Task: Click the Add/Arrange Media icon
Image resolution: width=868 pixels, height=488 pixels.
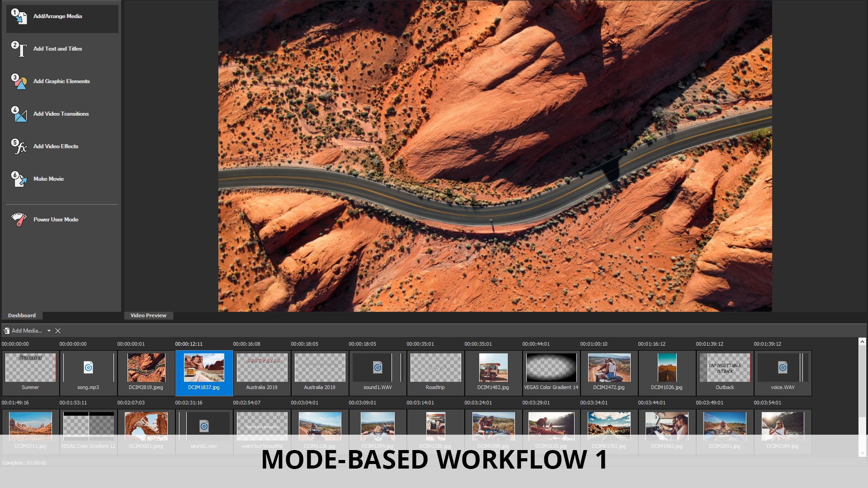Action: [19, 16]
